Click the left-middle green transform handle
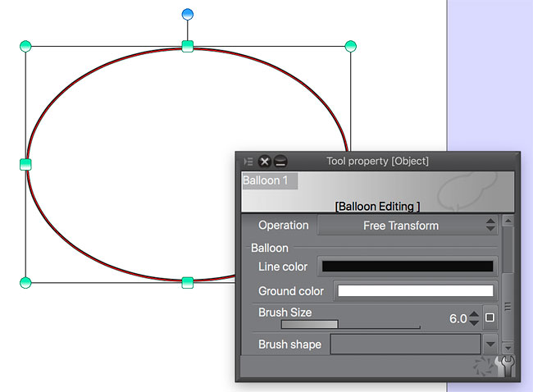 pos(25,164)
